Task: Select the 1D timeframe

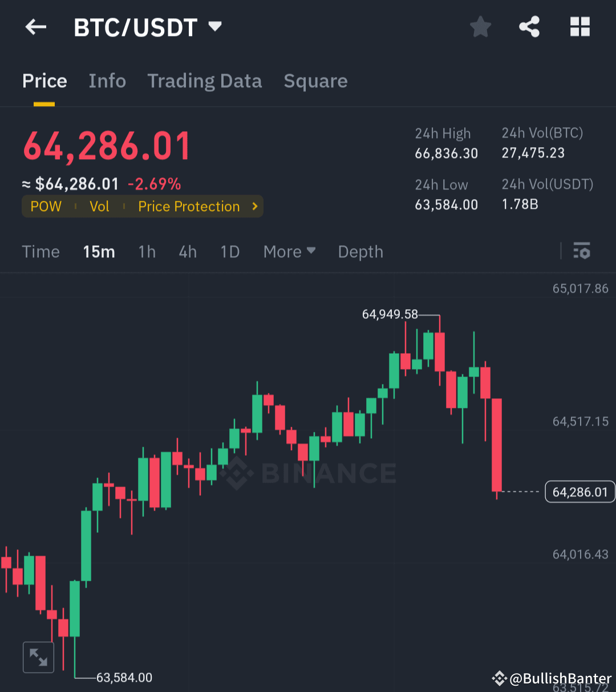Action: [229, 251]
